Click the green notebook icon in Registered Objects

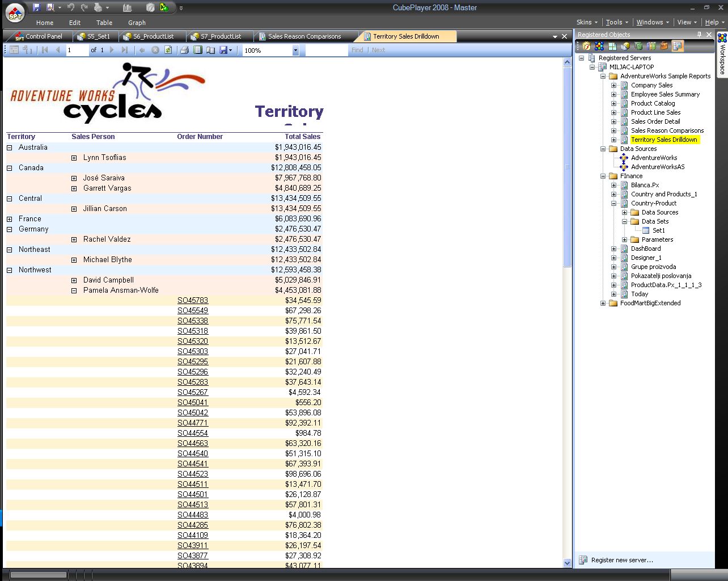tap(638, 46)
